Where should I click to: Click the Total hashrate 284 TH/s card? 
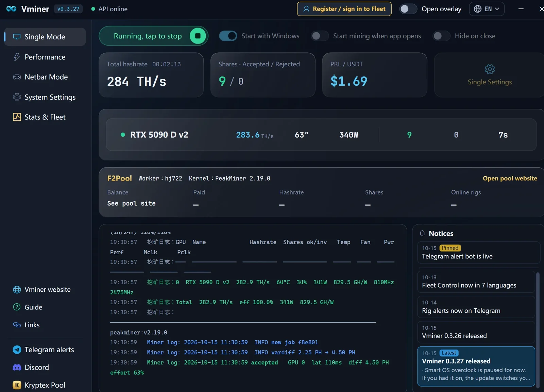(x=151, y=75)
